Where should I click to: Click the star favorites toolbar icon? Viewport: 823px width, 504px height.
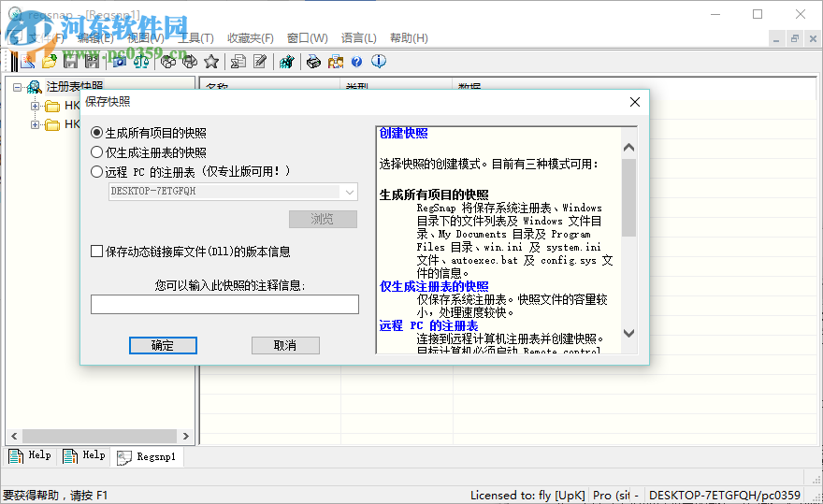(211, 62)
